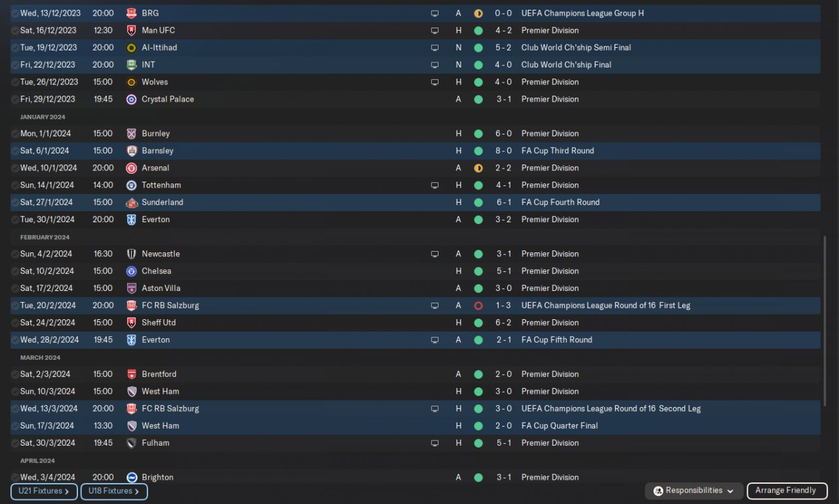Click the red loss indicator for FC RB Salzburg
Image resolution: width=839 pixels, height=504 pixels.
[478, 305]
